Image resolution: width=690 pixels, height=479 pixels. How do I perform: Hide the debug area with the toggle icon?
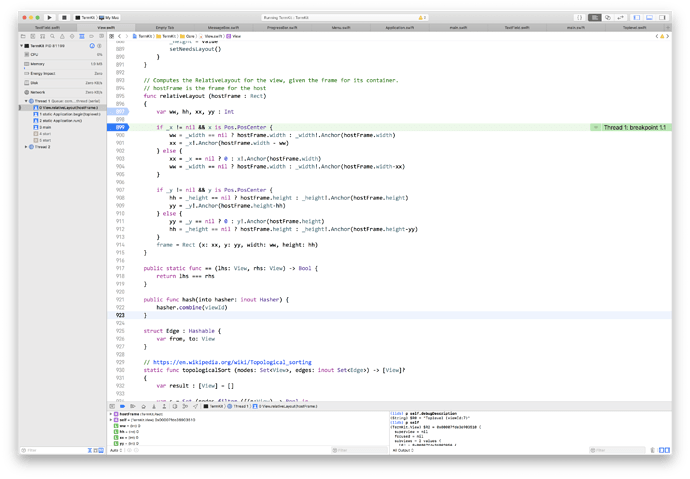[x=112, y=406]
